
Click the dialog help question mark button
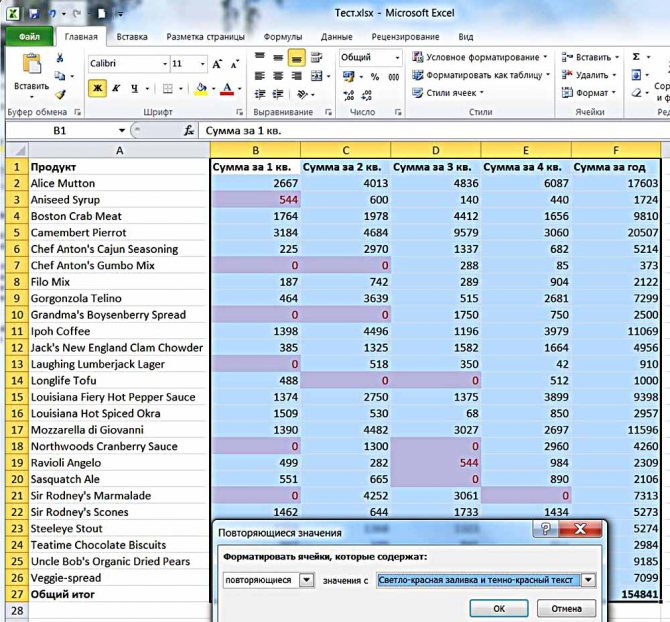545,529
